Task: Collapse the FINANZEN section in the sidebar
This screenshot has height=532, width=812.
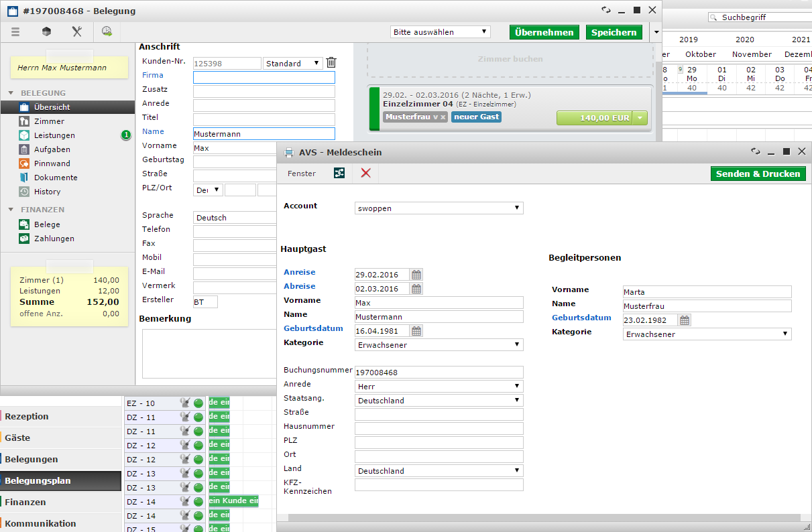Action: [11, 210]
